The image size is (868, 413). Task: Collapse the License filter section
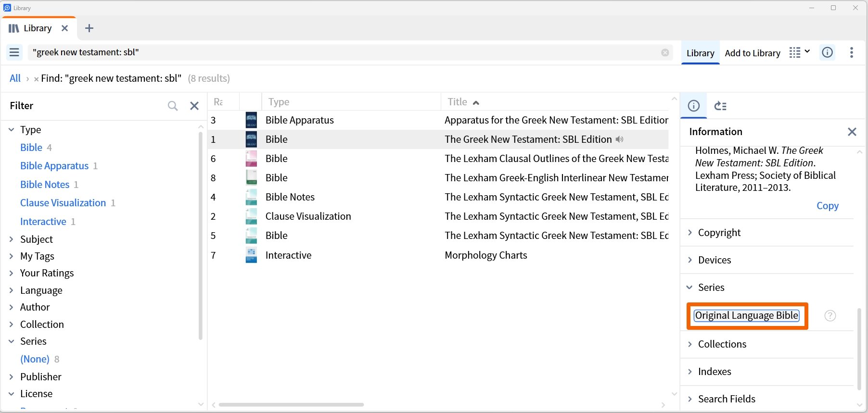[x=12, y=394]
